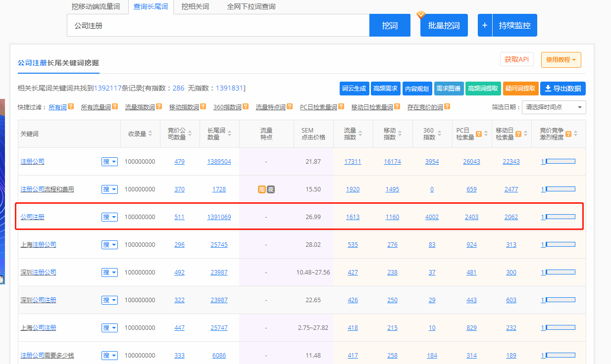The width and height of the screenshot is (611, 364).
Task: Sort the table by 收录量 column arrows
Action: [150, 134]
